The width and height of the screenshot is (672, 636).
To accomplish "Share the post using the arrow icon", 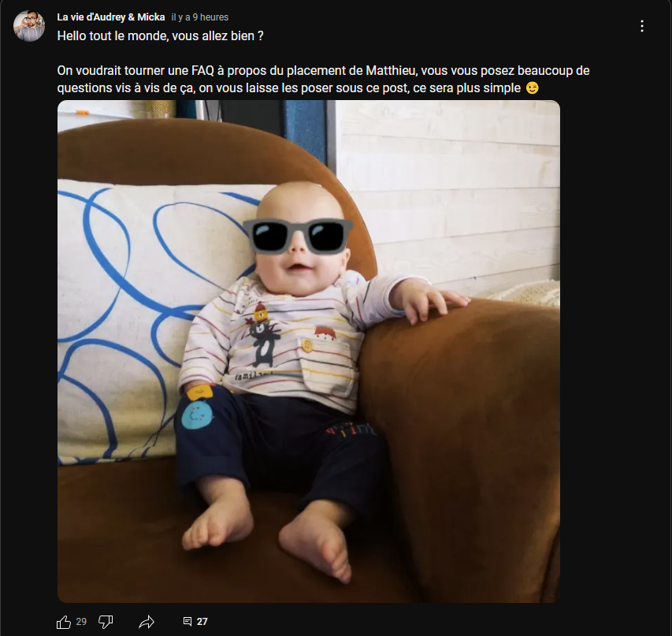I will 147,622.
